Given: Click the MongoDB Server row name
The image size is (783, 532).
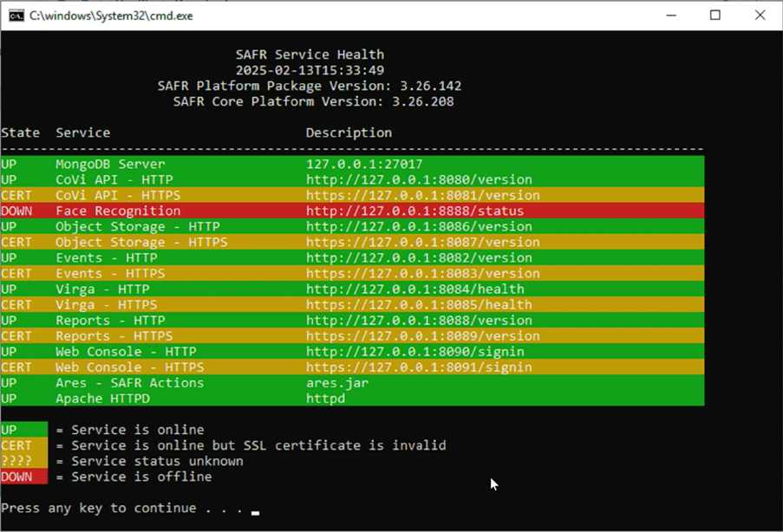Looking at the screenshot, I should click(110, 164).
